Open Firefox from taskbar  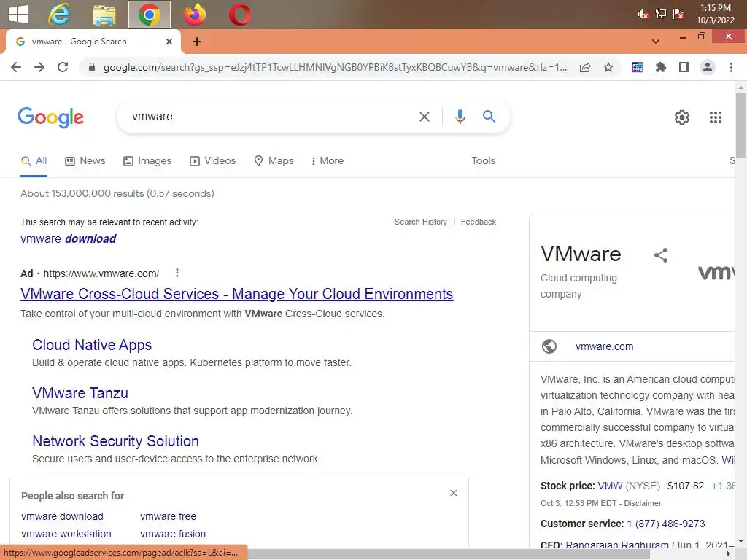(195, 15)
